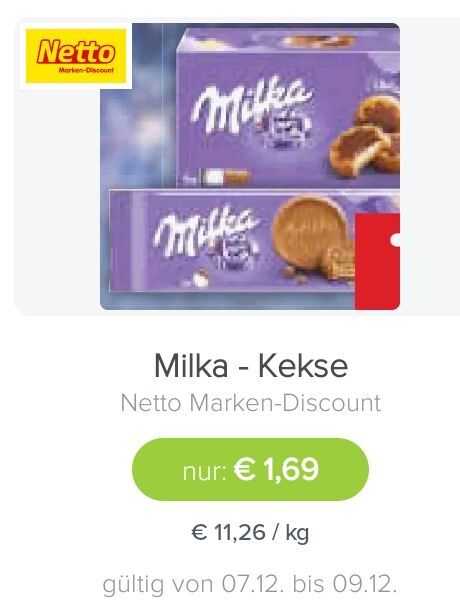
Task: Click the red price tag corner
Action: (377, 261)
